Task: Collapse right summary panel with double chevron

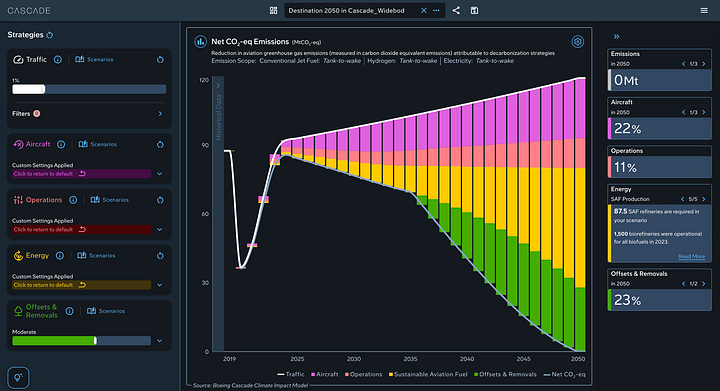Action: [617, 36]
